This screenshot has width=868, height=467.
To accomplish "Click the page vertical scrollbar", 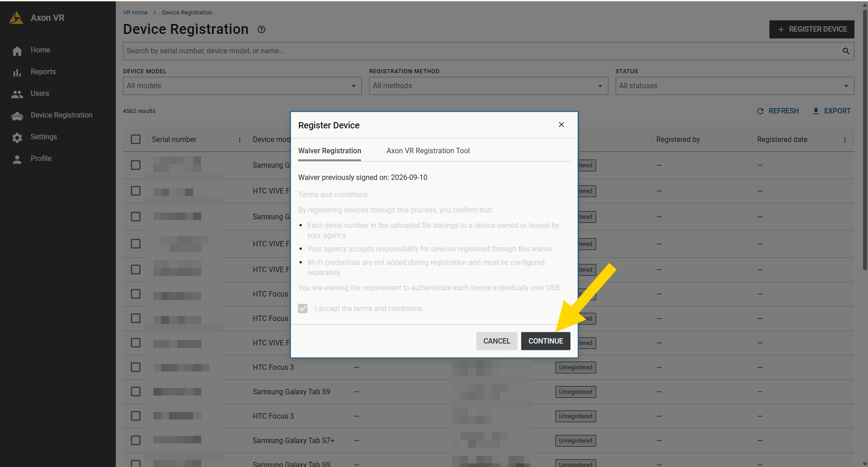I will [x=865, y=140].
